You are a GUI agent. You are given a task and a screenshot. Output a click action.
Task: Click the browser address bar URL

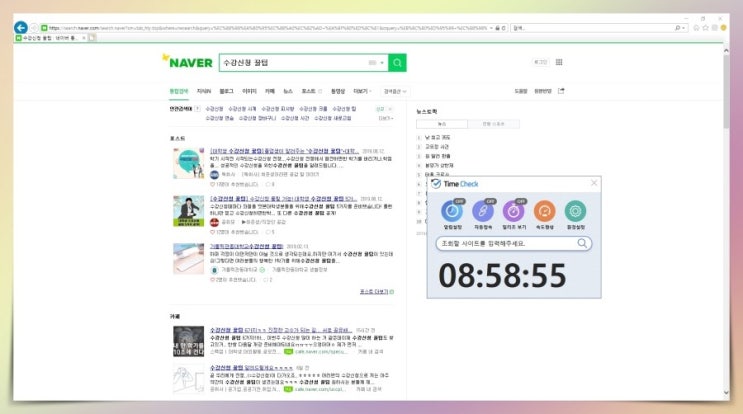(x=268, y=28)
